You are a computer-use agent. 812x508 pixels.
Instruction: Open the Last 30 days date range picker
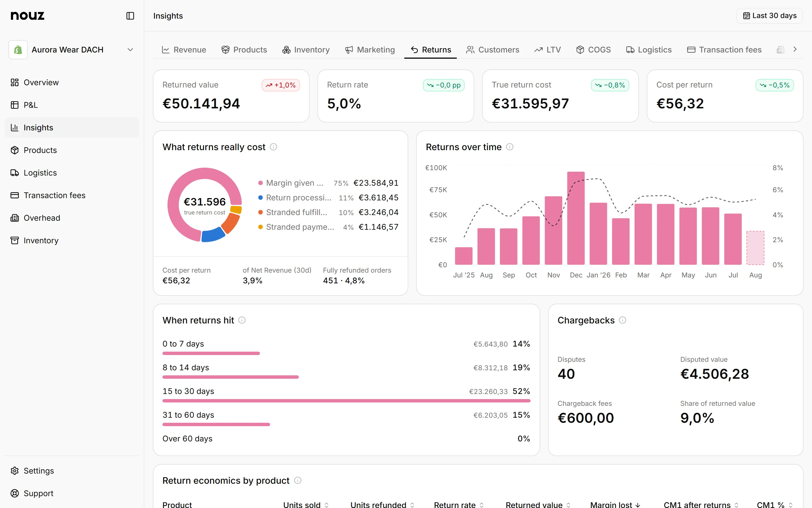coord(769,16)
